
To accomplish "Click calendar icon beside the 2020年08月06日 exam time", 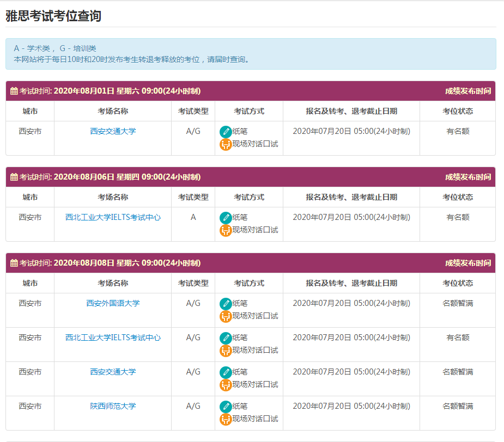I will pyautogui.click(x=14, y=177).
